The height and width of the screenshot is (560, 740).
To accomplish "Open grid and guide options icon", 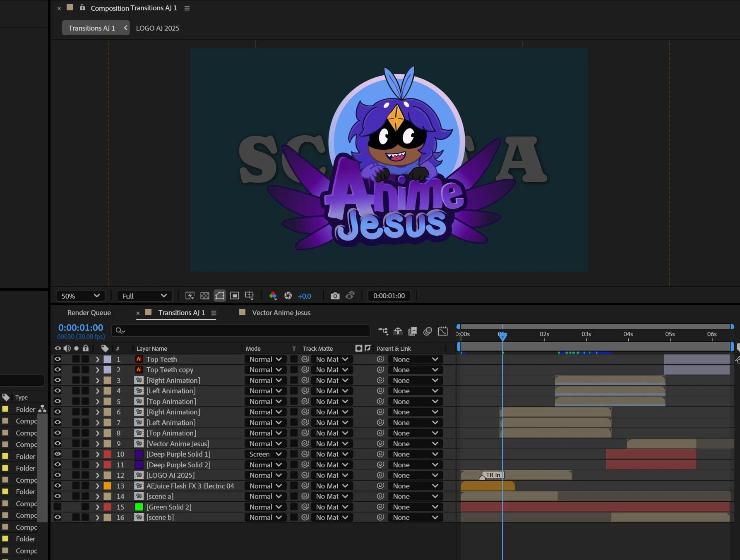I will (x=249, y=296).
